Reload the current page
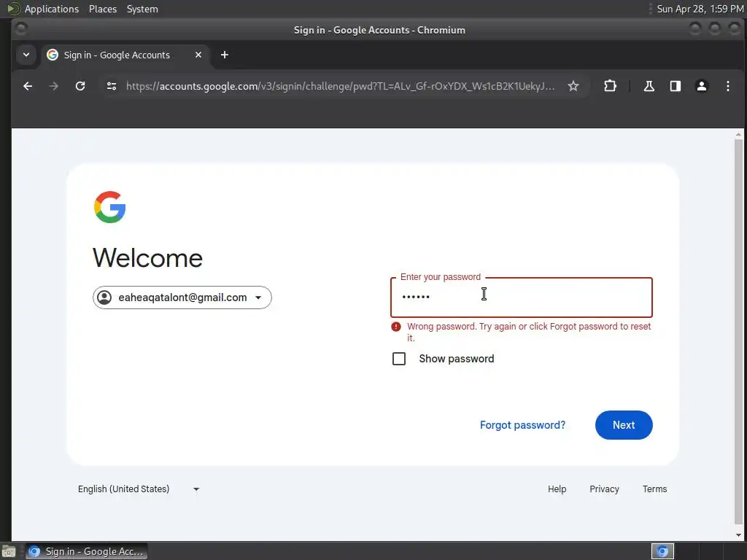747x560 pixels. [80, 86]
